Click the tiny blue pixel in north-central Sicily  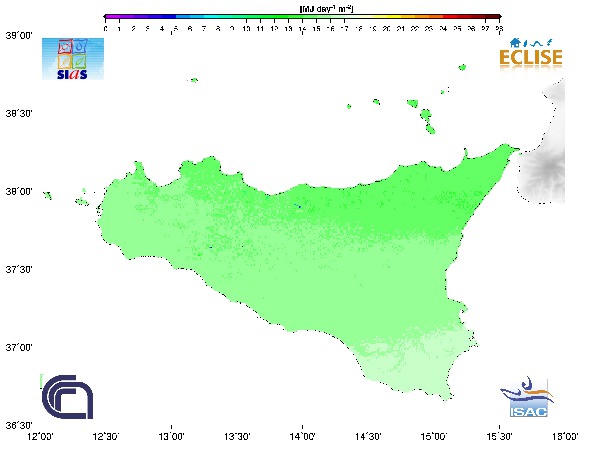[x=300, y=207]
